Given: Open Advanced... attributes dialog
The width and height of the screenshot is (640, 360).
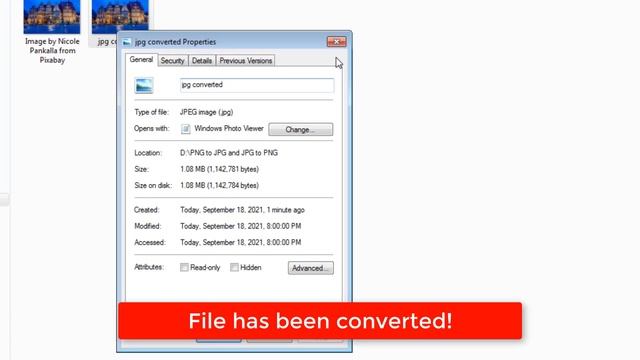Looking at the screenshot, I should tap(310, 268).
